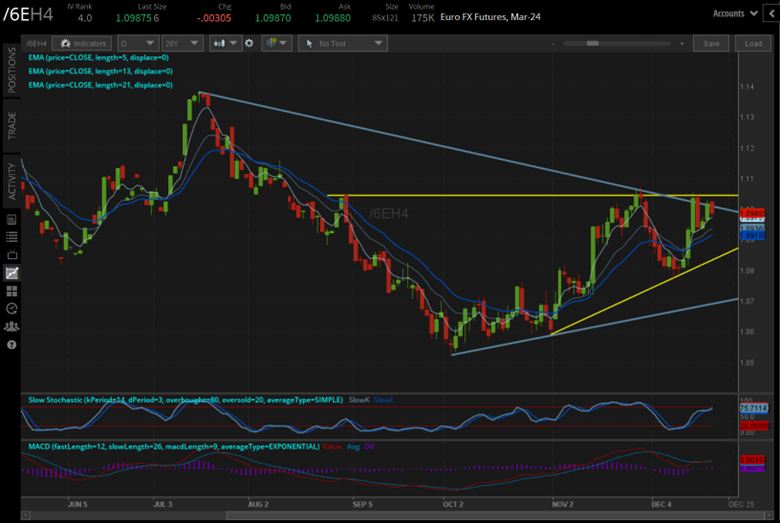Click the Load button
Image resolution: width=780 pixels, height=523 pixels.
[752, 44]
